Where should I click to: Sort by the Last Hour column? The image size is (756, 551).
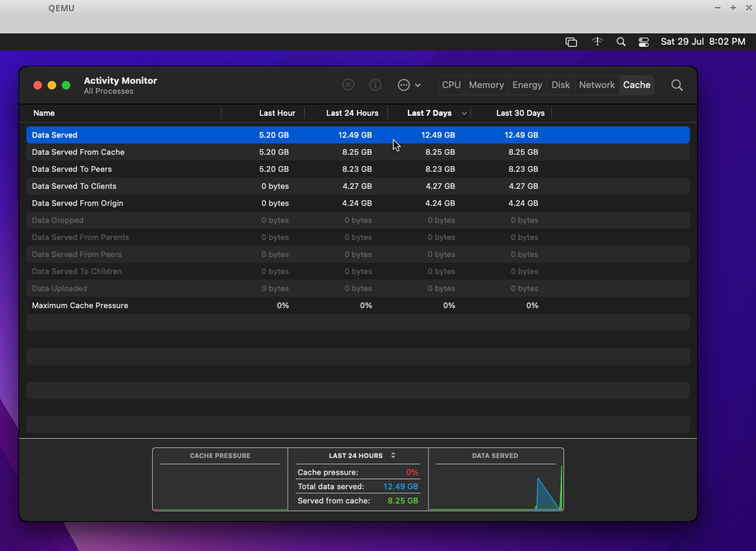point(277,114)
